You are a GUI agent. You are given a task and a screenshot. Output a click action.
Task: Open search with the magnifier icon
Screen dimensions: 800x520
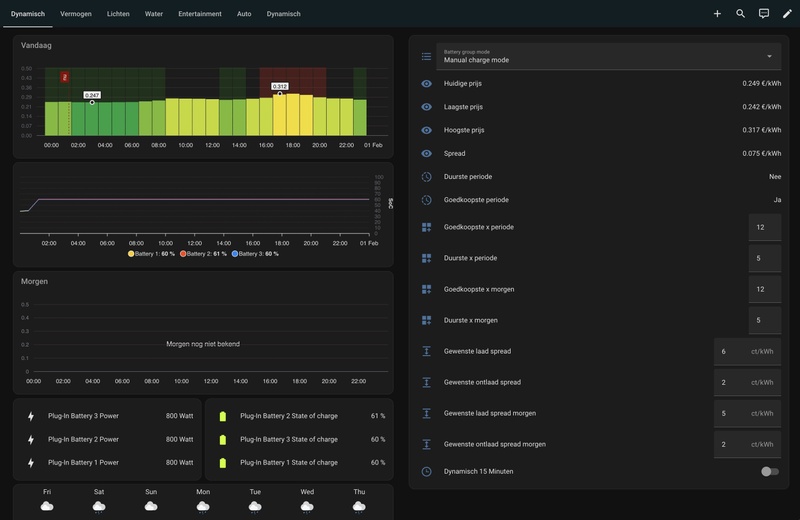click(740, 14)
